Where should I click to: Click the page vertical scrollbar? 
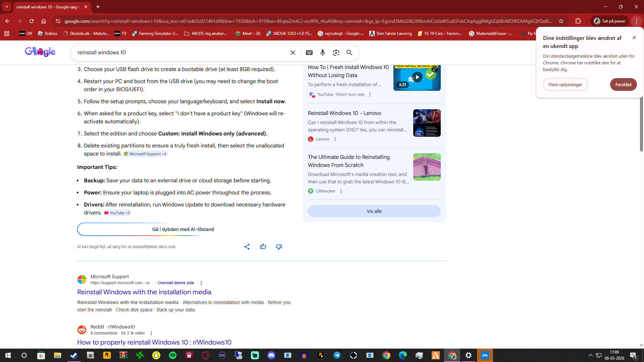click(641, 127)
